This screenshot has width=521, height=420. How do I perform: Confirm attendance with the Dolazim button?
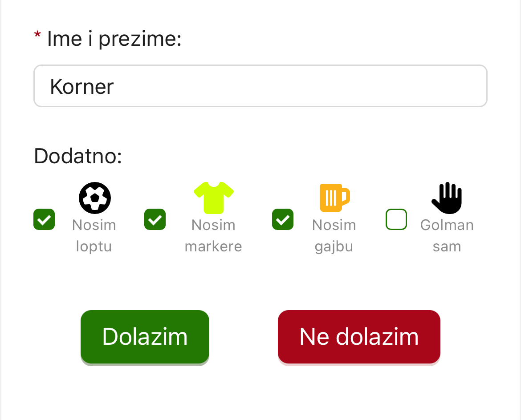(x=145, y=337)
